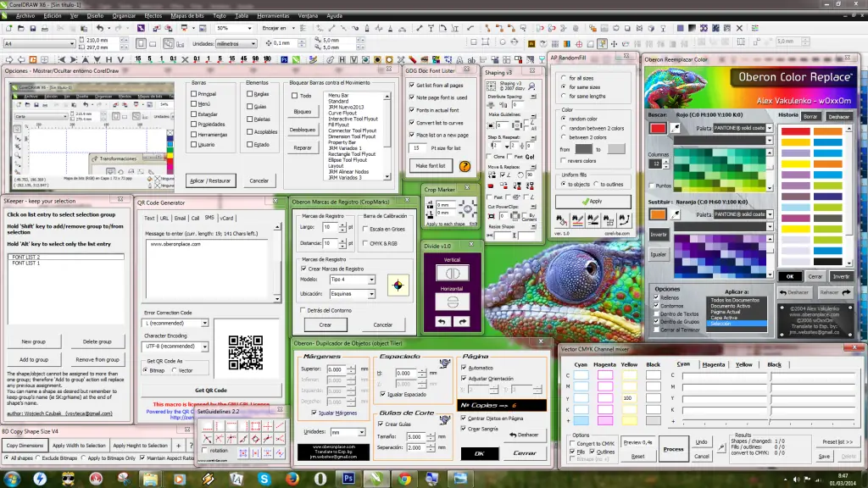Open the Herramientas menu

click(x=273, y=16)
